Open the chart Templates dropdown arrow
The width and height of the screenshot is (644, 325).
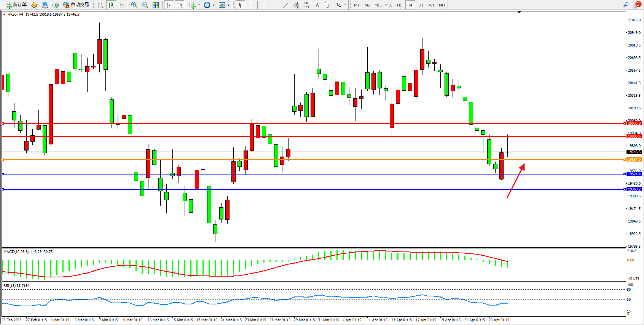(x=228, y=5)
